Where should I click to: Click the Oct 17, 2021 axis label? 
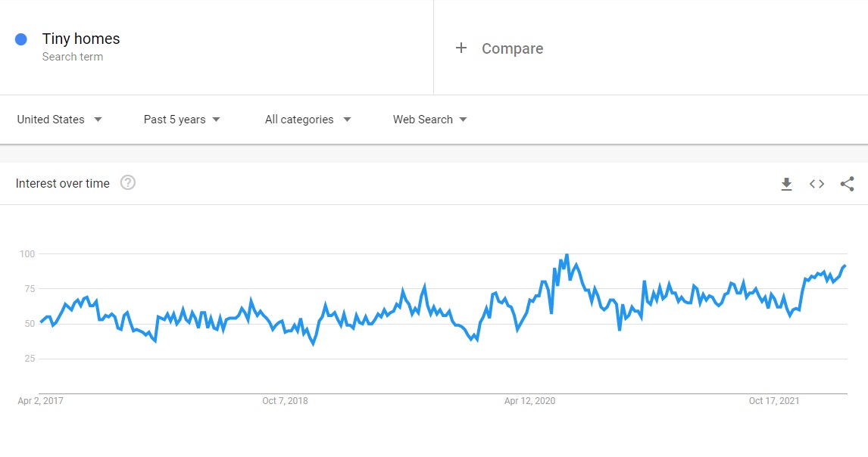tap(774, 401)
